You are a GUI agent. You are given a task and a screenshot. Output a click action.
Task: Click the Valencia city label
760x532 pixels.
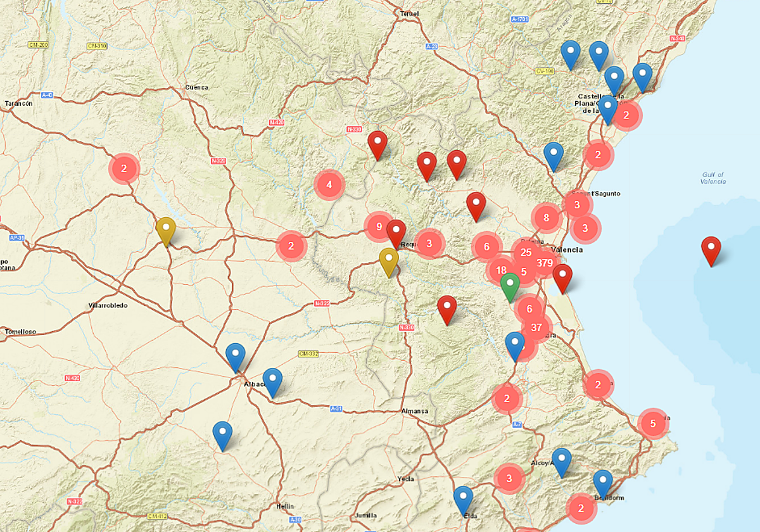pos(568,250)
